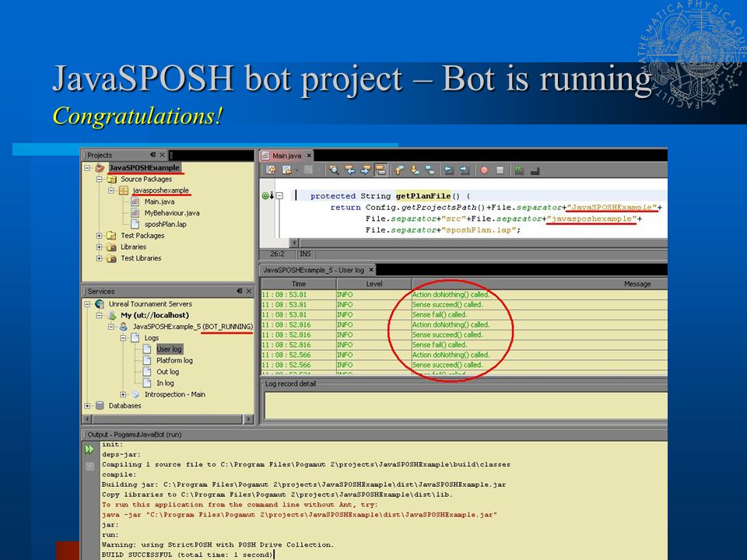Select the Services panel tab
This screenshot has height=560, width=747.
coord(101,292)
